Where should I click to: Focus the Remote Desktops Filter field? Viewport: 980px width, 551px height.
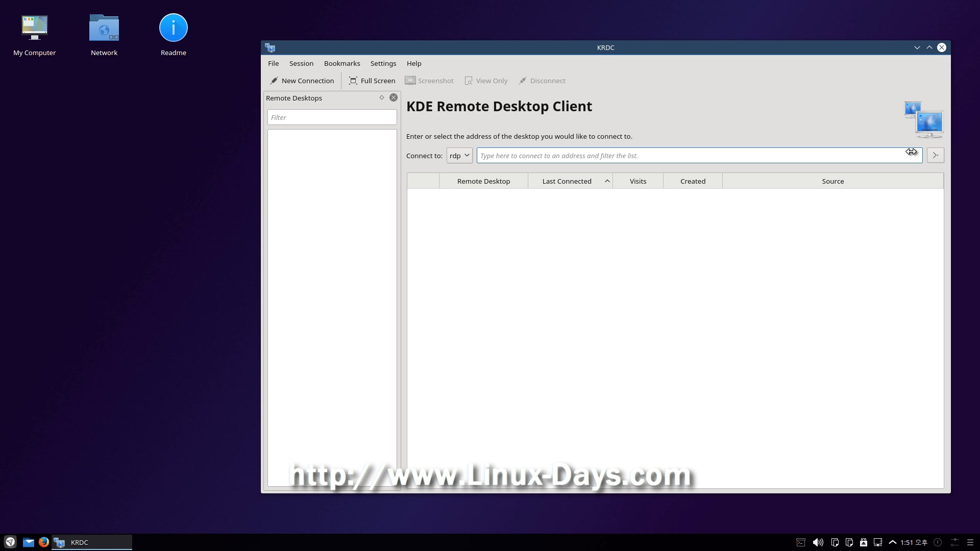click(x=332, y=117)
